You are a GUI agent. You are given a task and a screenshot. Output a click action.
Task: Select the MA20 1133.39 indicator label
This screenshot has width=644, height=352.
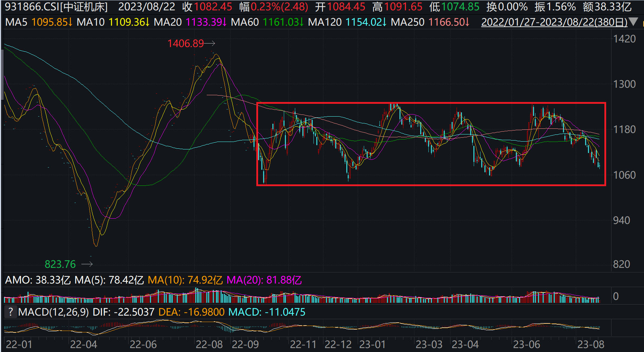(190, 22)
